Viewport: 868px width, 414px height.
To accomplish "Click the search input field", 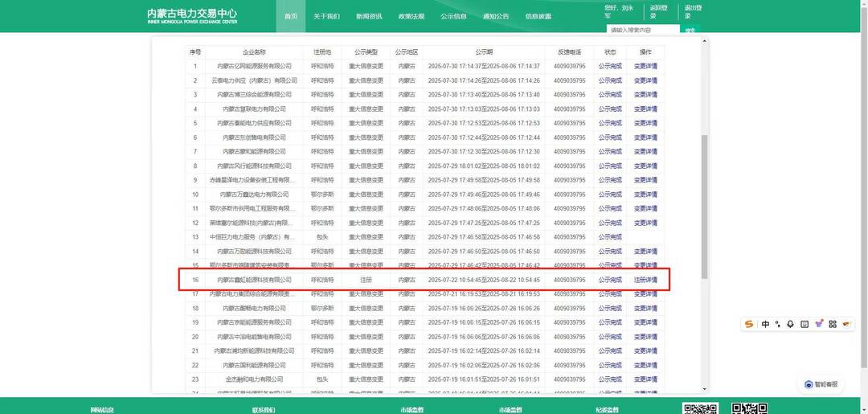I will click(x=643, y=30).
